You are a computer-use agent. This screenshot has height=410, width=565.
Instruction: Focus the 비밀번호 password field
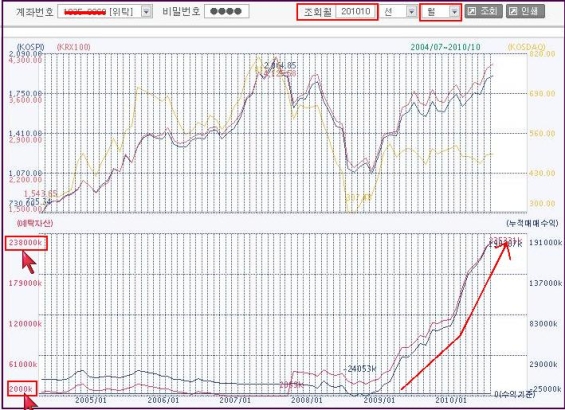coord(227,11)
